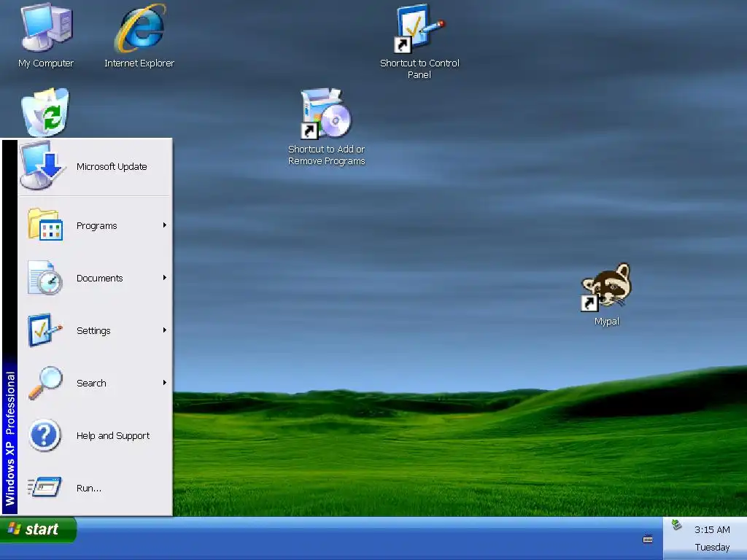
Task: Click the Help and Support question-mark icon
Action: (x=44, y=435)
